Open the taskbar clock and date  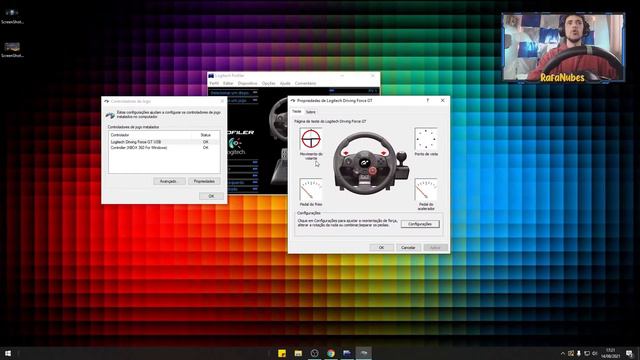[x=611, y=353]
